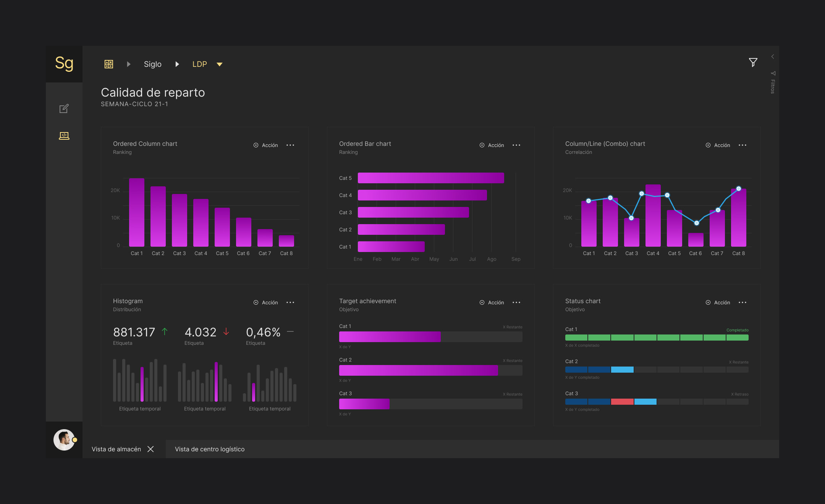Image resolution: width=825 pixels, height=504 pixels.
Task: Click the breadcrumb arrow before LDP
Action: pos(177,64)
